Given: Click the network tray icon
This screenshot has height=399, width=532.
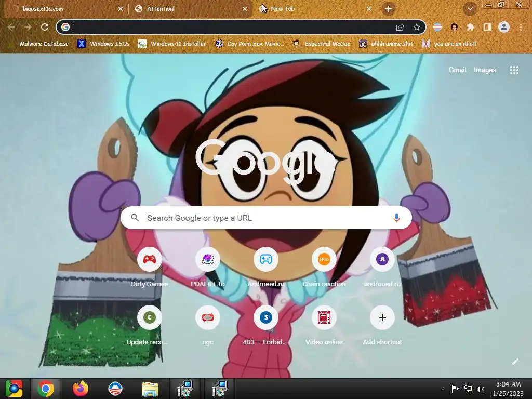Looking at the screenshot, I should tap(468, 389).
